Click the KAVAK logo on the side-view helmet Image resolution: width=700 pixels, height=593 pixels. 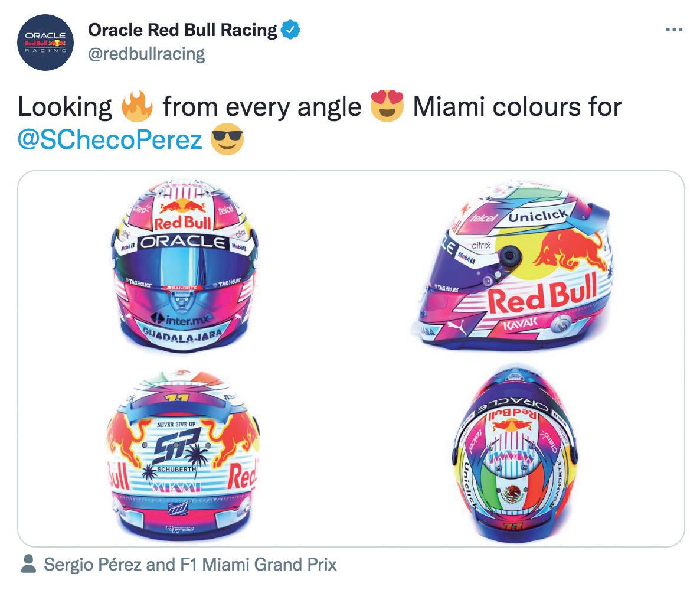[x=519, y=324]
